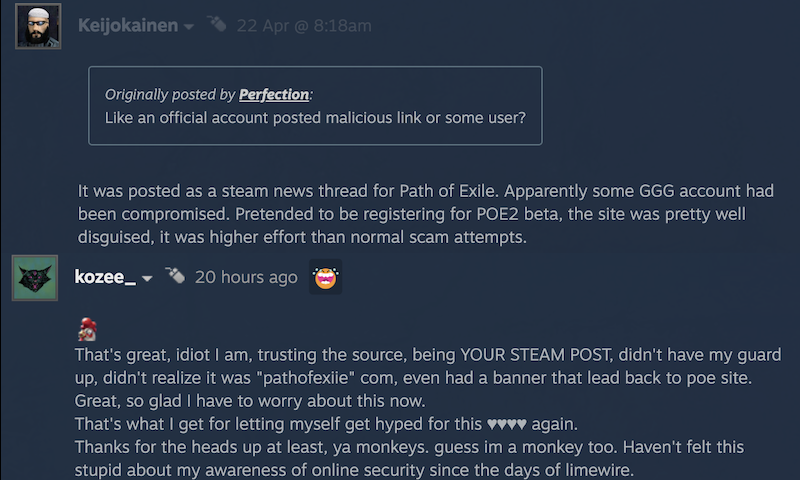
Task: Click the quoted post box from Perfection
Action: click(x=315, y=105)
